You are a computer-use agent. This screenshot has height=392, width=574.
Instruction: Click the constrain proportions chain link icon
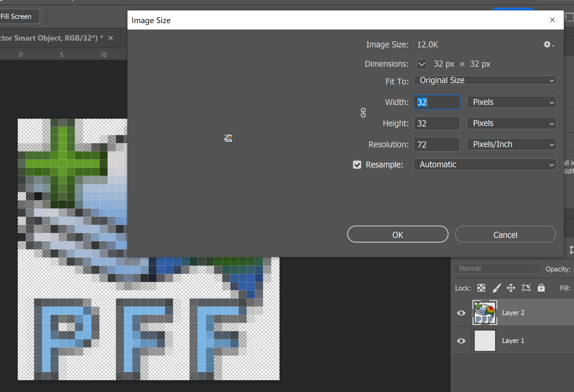pos(363,113)
